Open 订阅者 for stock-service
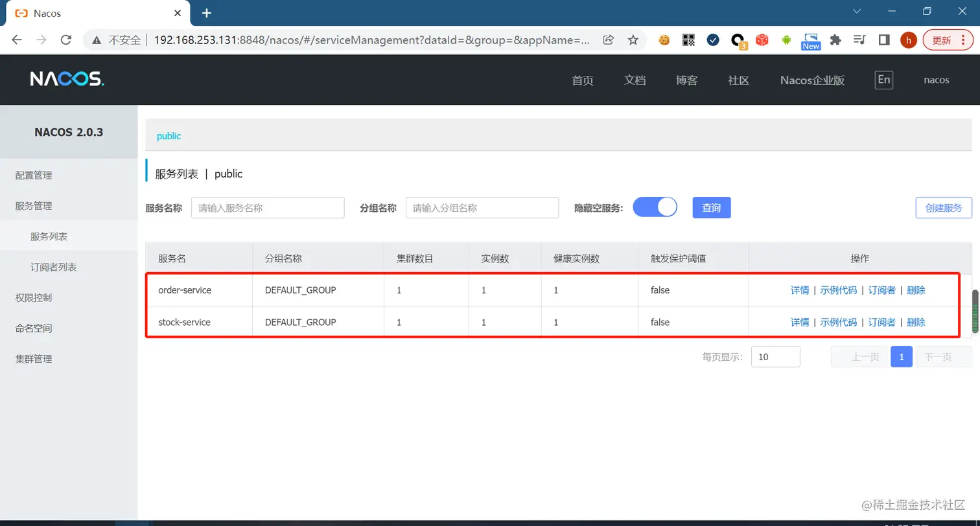Image resolution: width=980 pixels, height=526 pixels. pos(881,322)
